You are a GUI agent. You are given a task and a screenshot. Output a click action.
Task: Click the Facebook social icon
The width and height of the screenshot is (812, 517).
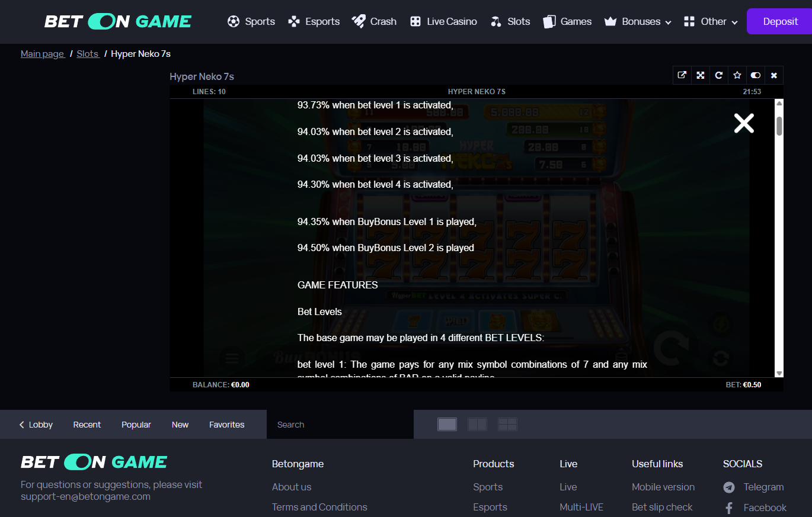point(729,508)
